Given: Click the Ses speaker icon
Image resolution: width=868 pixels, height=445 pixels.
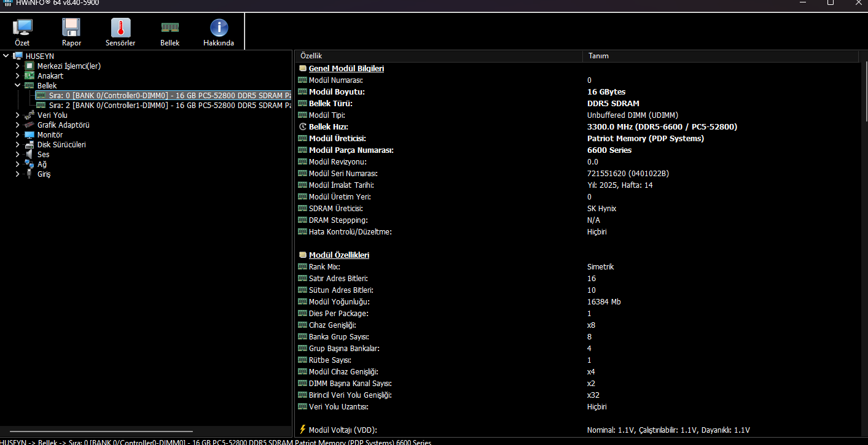Looking at the screenshot, I should click(29, 154).
